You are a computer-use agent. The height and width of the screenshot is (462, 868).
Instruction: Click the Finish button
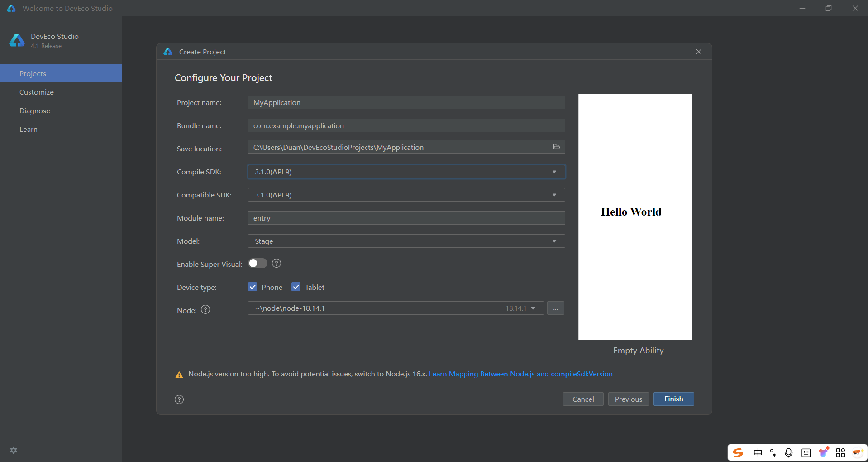(673, 399)
